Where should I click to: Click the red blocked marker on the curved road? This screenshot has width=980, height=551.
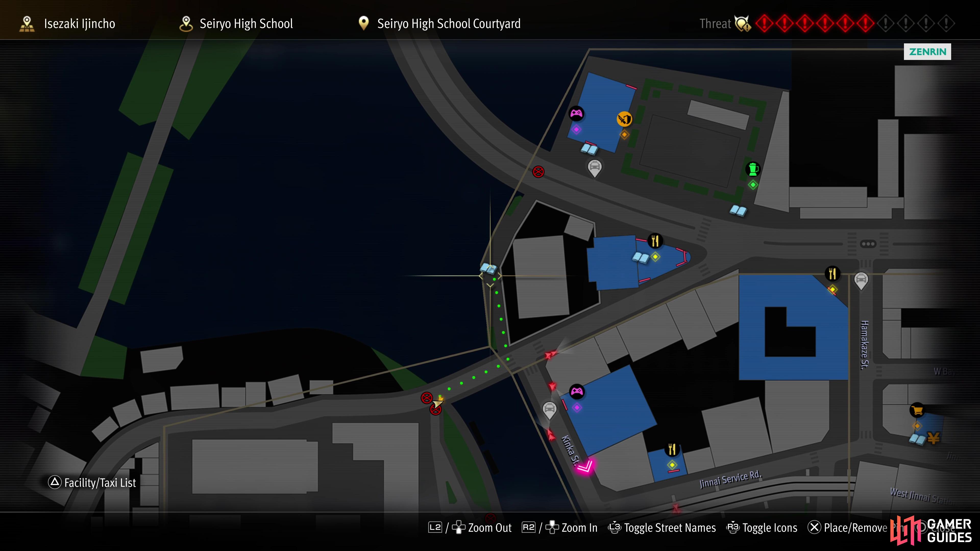pyautogui.click(x=538, y=172)
